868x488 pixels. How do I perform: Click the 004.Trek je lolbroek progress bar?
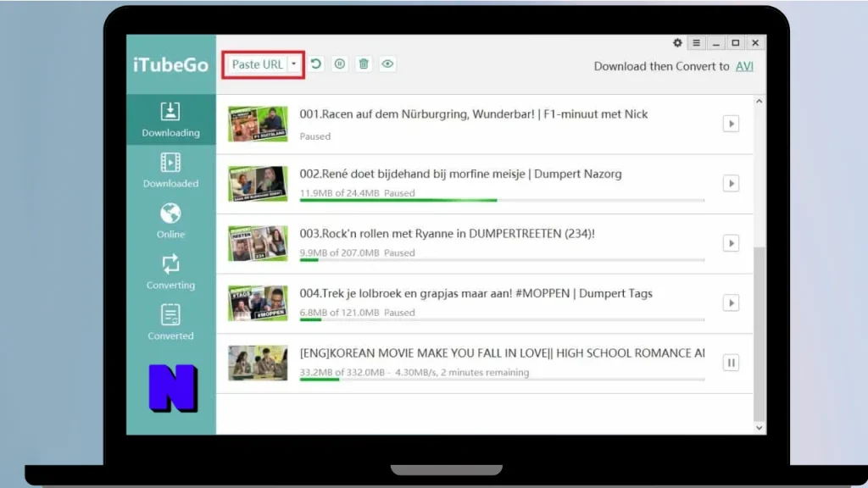[502, 319]
